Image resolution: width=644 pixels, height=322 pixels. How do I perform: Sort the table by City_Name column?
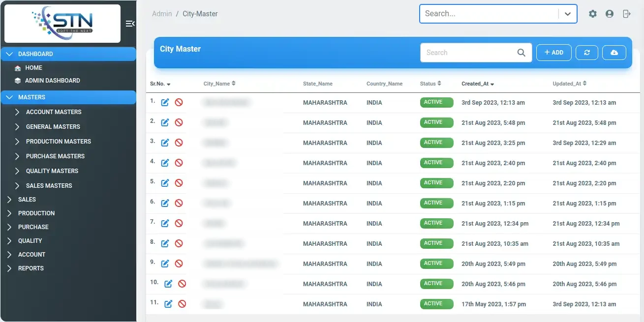(219, 84)
